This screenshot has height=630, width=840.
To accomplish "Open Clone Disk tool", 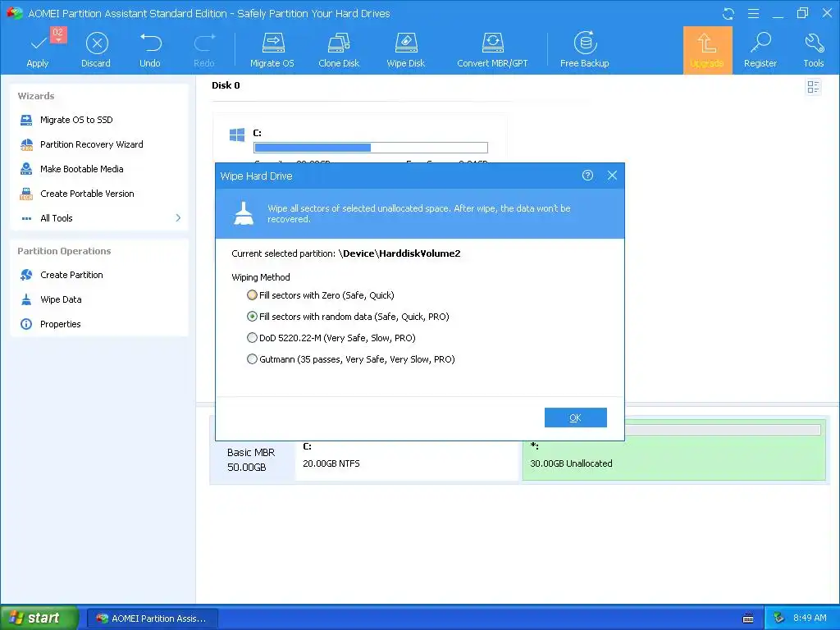I will point(339,50).
